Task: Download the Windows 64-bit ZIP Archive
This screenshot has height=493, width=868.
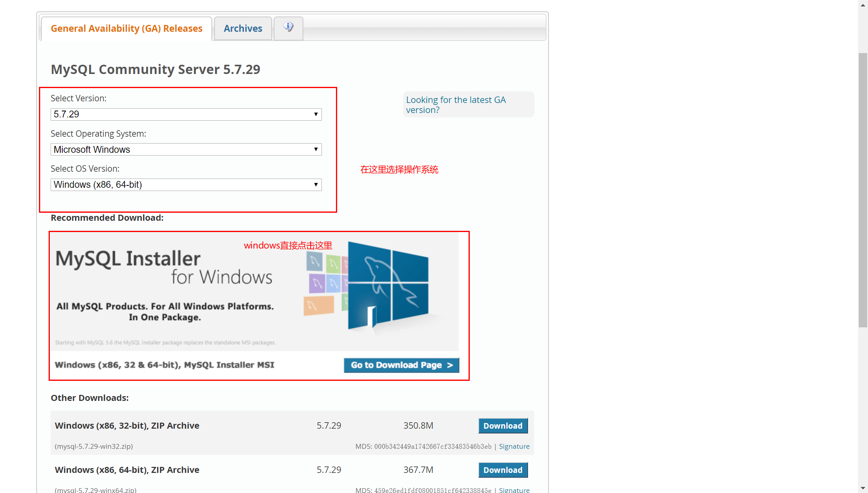Action: (x=503, y=470)
